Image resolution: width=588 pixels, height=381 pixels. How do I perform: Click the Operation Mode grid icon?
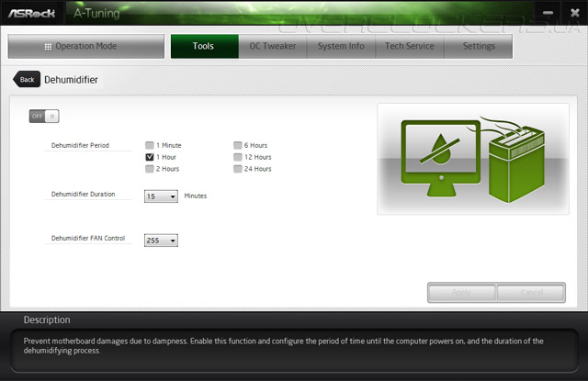pyautogui.click(x=48, y=47)
